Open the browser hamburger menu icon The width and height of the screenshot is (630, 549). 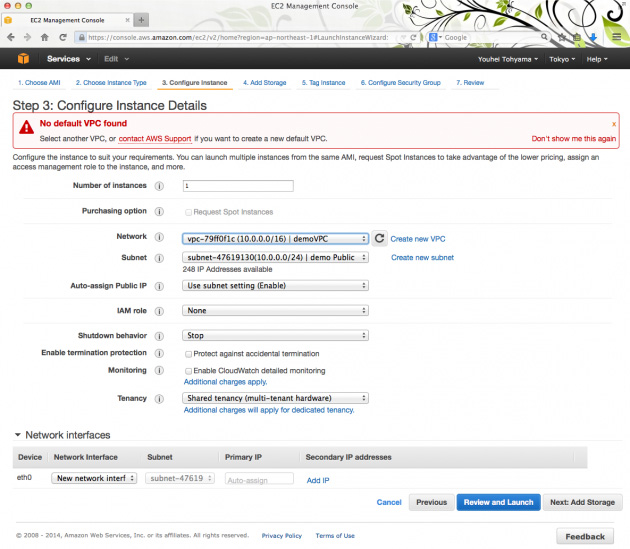tap(617, 37)
